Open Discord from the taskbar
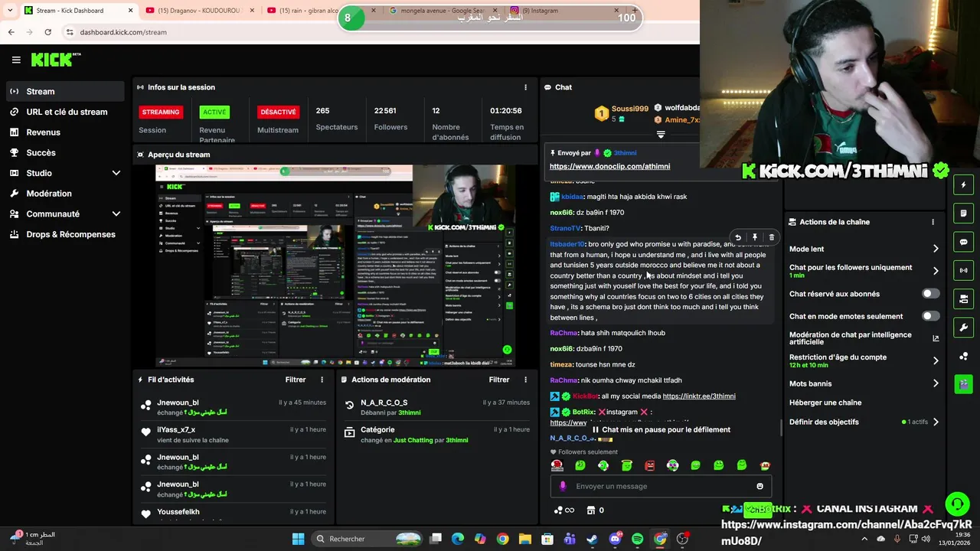 [x=615, y=539]
